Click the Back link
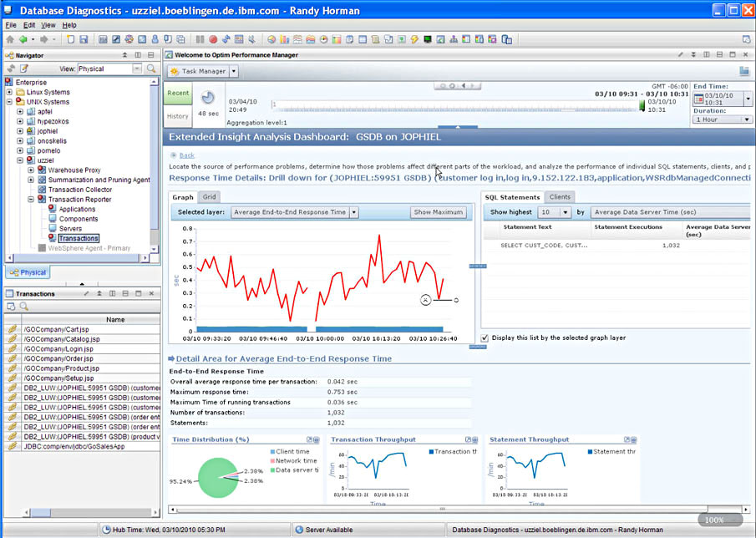 click(187, 155)
